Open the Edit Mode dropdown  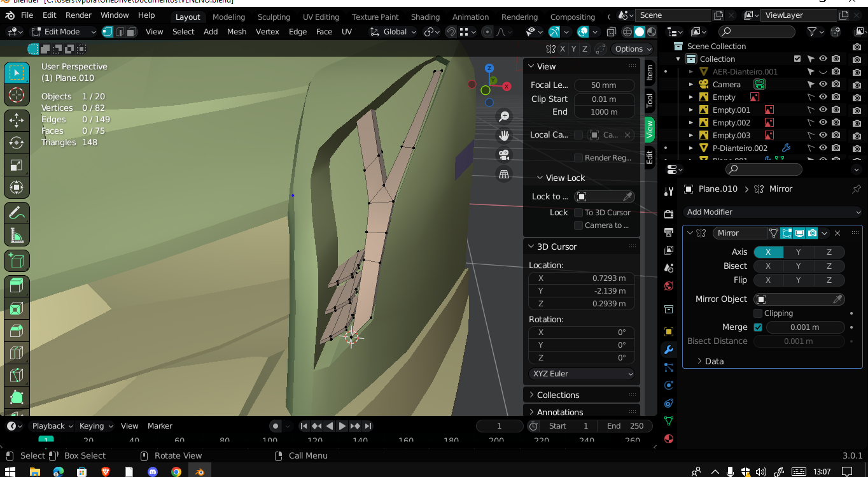63,32
